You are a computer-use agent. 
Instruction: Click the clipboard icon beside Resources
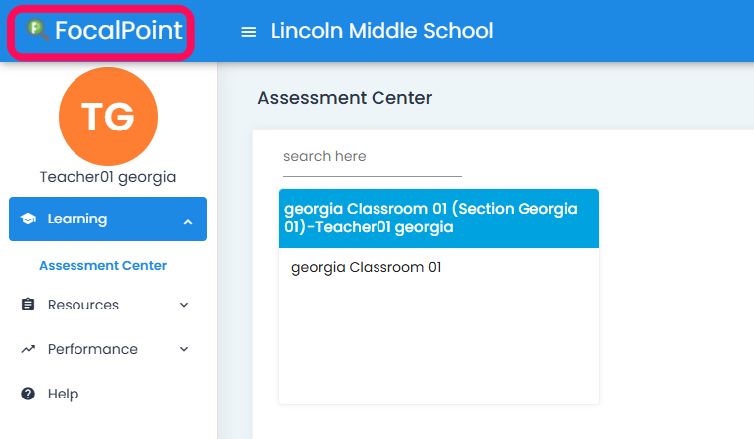point(28,305)
